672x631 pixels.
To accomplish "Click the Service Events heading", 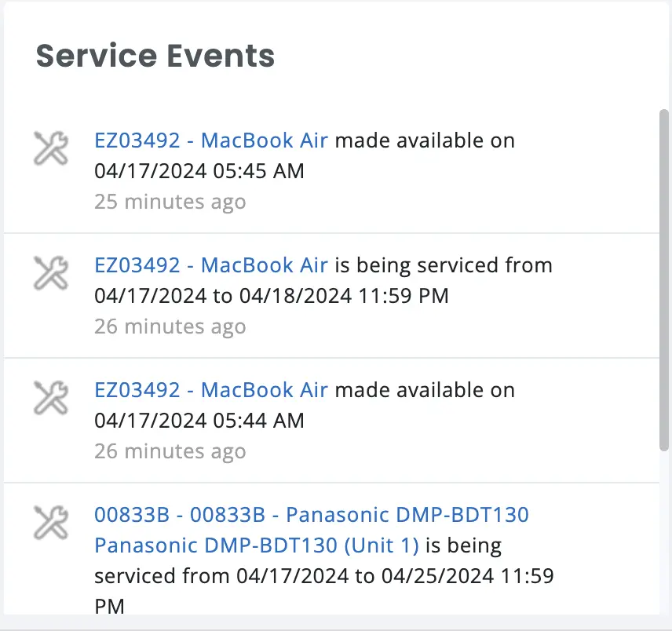I will [155, 56].
